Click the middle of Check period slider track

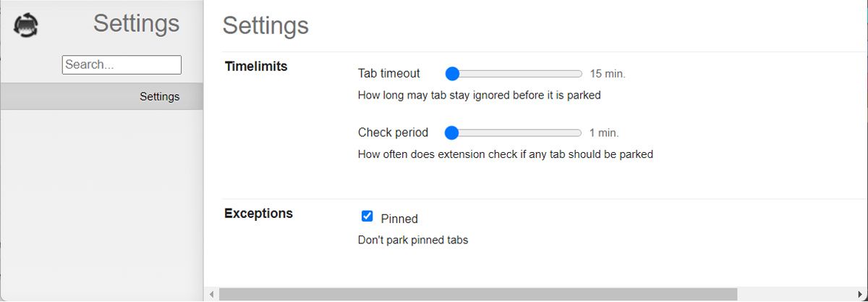[x=515, y=133]
